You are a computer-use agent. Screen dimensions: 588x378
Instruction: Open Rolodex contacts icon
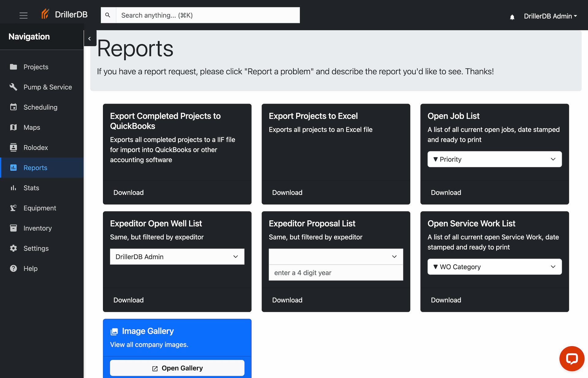(x=14, y=147)
